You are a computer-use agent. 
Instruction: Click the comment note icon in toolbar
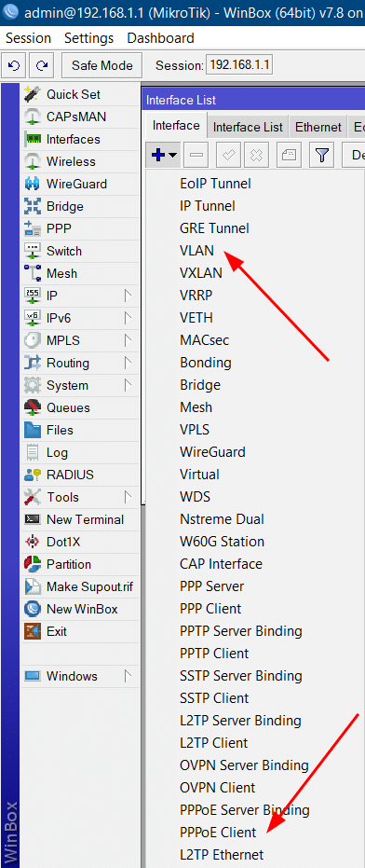(289, 156)
